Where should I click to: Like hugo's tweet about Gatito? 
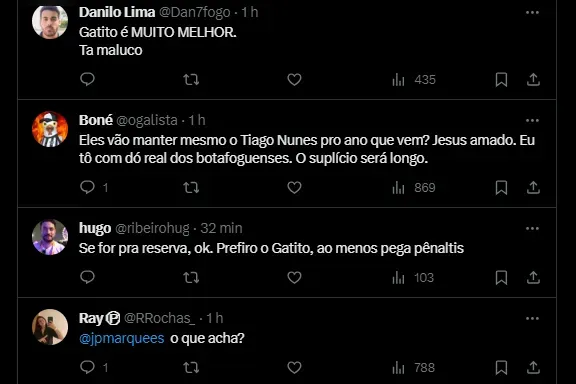click(x=294, y=277)
